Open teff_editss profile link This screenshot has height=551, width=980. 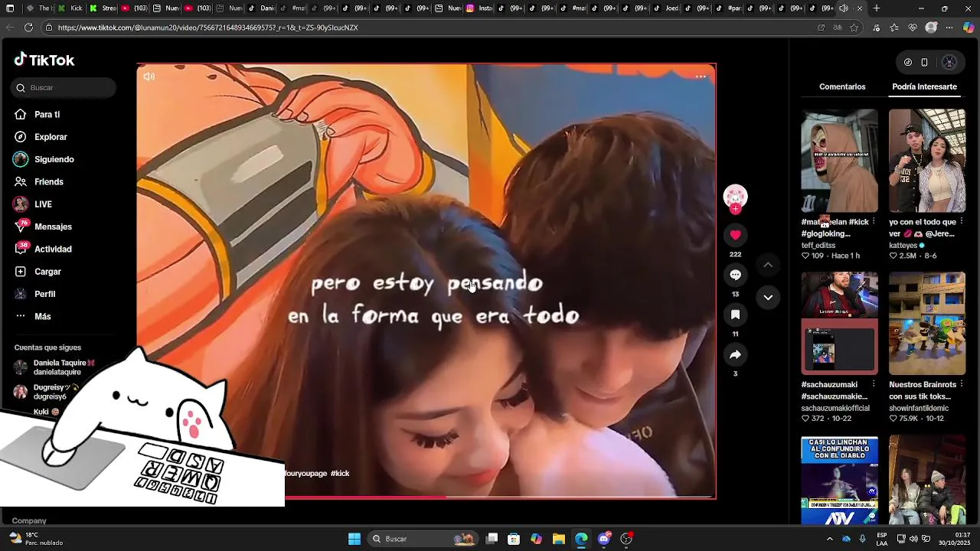pos(818,246)
